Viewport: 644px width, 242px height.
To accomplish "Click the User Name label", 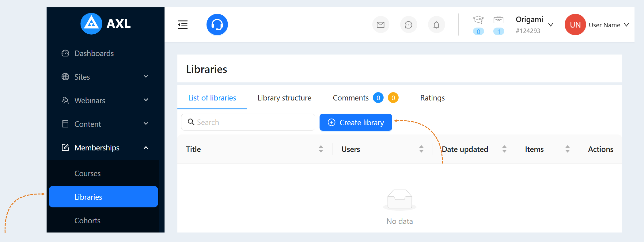I will (x=604, y=25).
